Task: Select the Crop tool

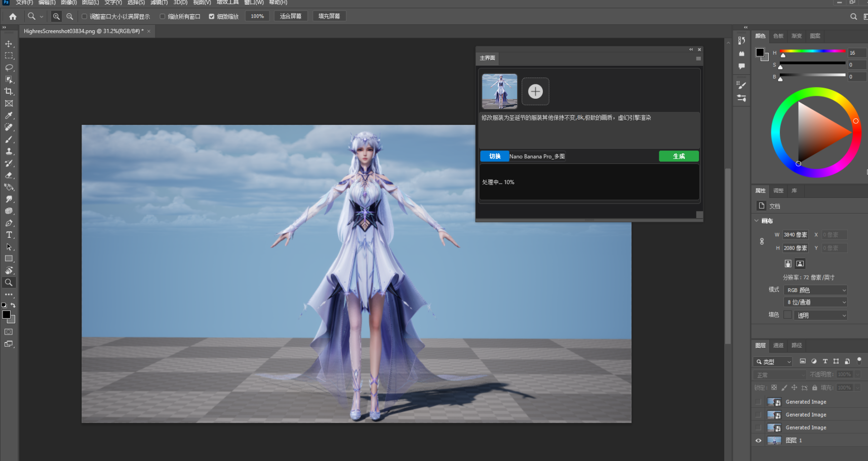Action: (9, 92)
